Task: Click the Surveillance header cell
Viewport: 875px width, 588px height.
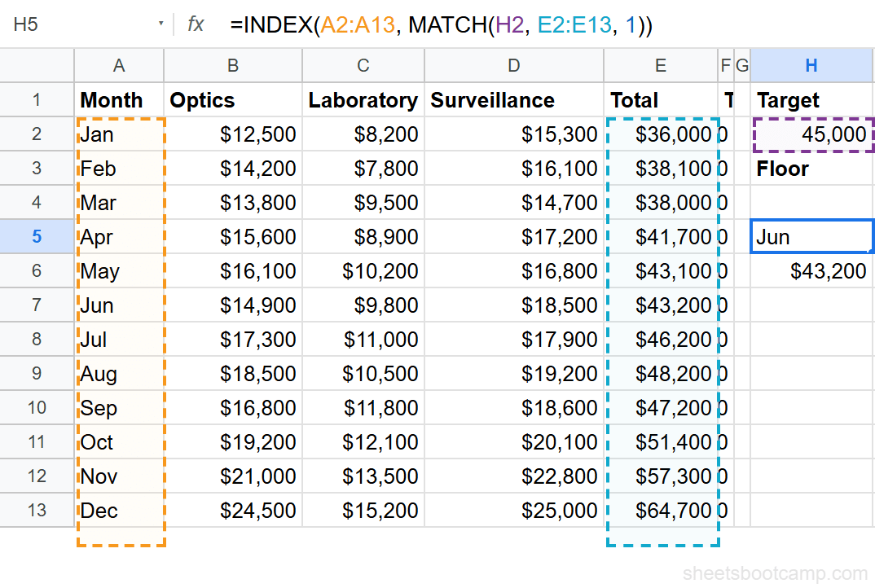Action: click(x=513, y=99)
